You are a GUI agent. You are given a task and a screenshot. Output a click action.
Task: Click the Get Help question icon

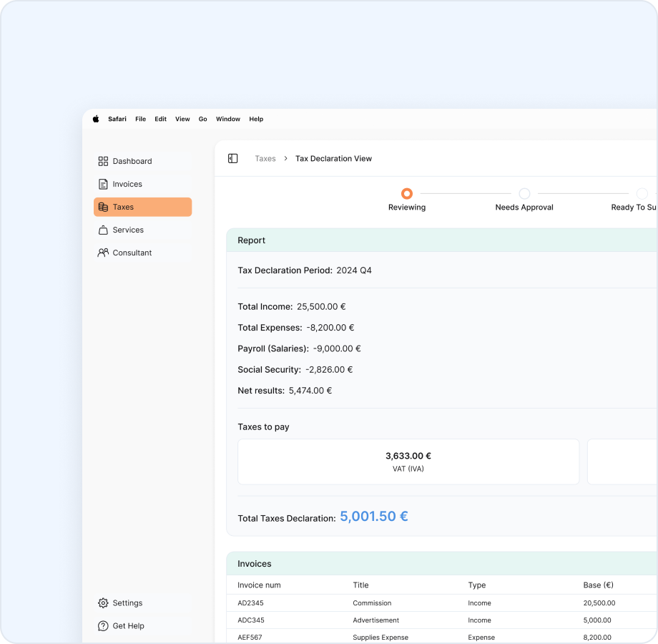103,626
